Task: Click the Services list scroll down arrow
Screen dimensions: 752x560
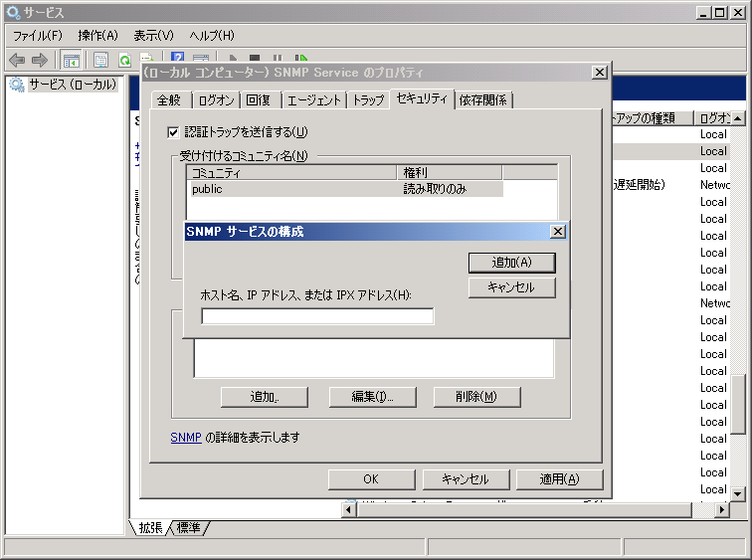Action: [x=738, y=493]
